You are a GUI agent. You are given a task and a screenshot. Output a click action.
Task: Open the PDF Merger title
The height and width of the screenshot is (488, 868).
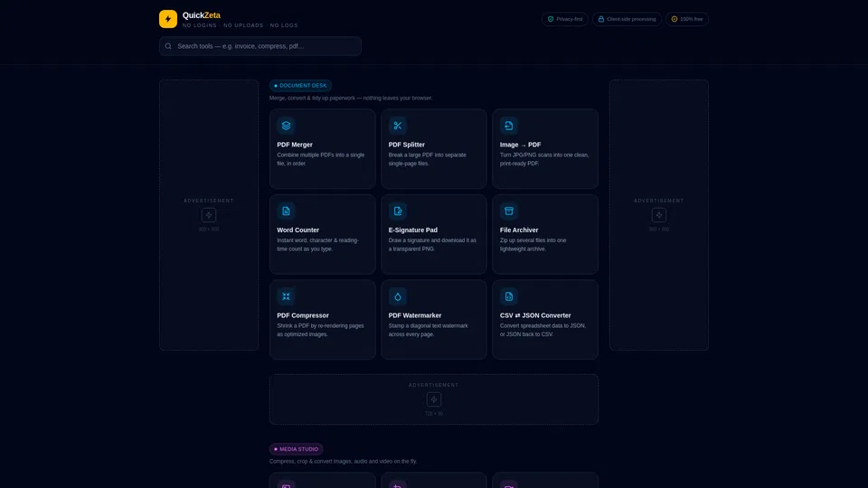tap(295, 145)
